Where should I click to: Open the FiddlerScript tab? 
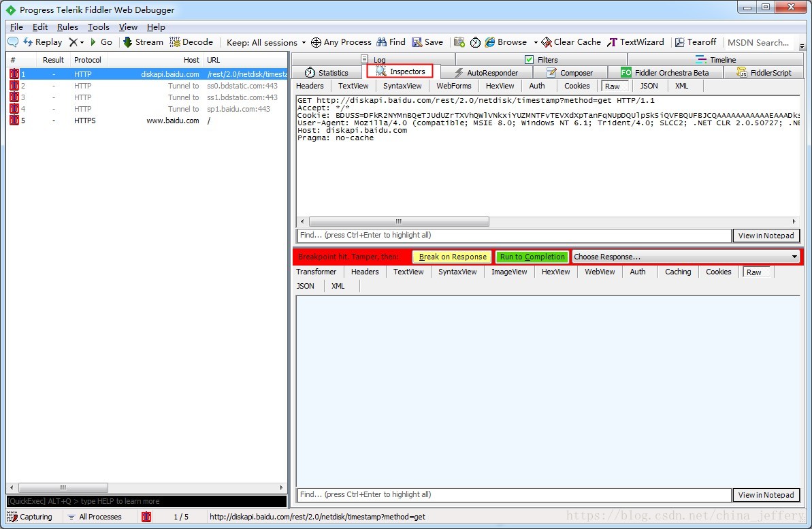pyautogui.click(x=764, y=73)
